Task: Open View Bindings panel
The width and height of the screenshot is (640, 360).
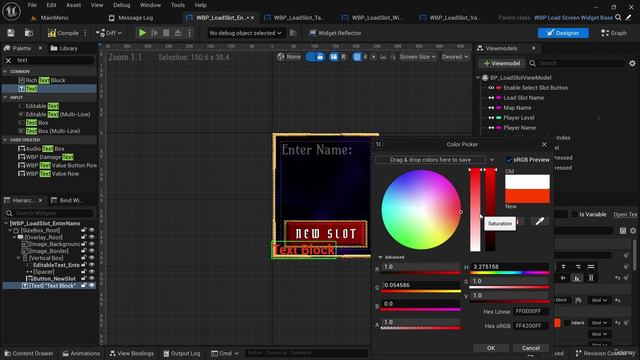Action: [x=132, y=353]
